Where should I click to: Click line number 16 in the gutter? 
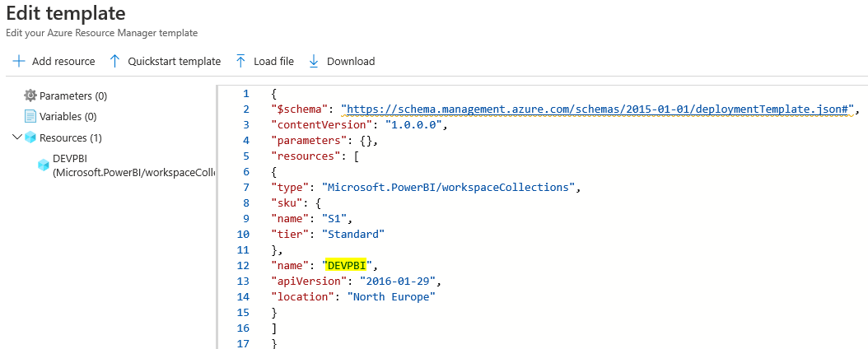click(243, 328)
